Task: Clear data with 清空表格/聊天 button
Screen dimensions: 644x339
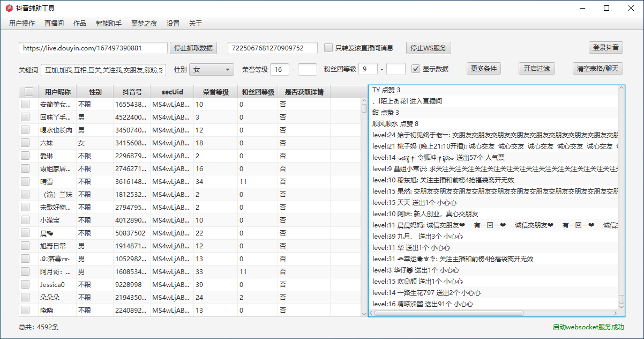Action: (x=597, y=69)
